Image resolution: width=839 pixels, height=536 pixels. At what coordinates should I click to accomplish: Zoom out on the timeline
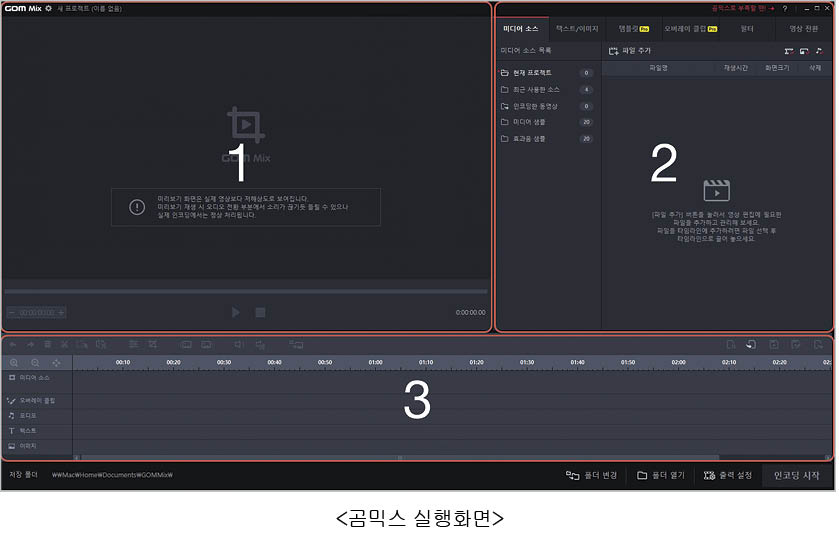[x=35, y=364]
